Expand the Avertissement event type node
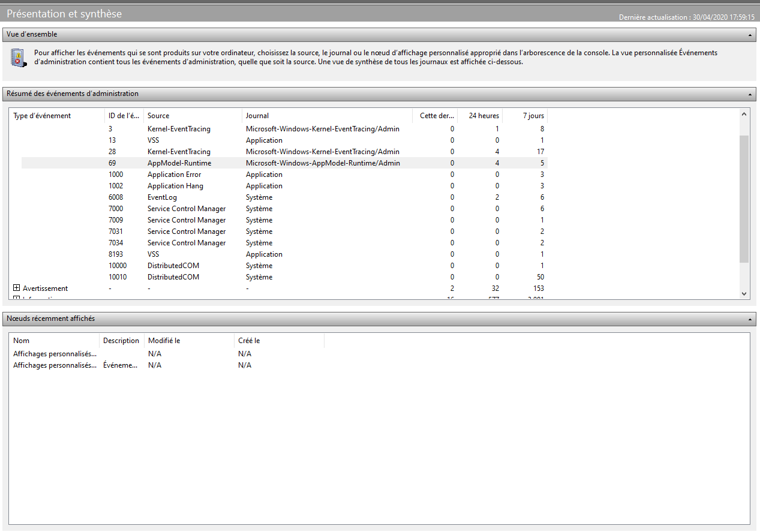The image size is (760, 532). pyautogui.click(x=17, y=288)
